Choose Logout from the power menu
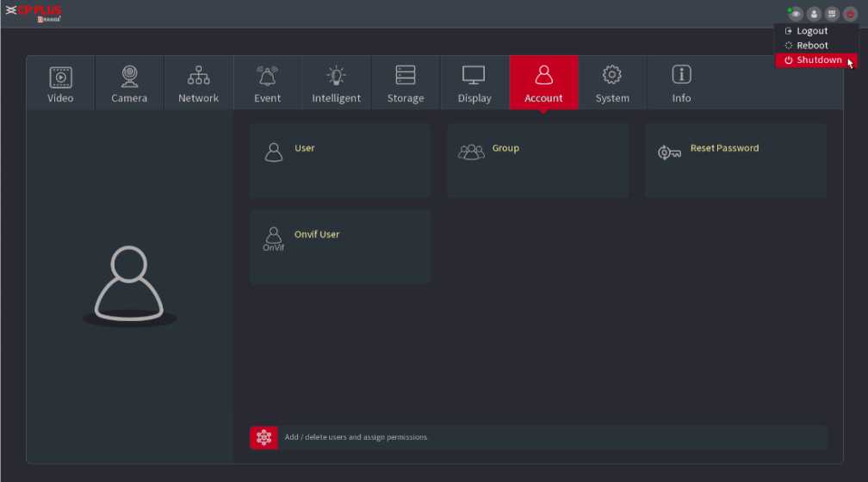Screen dimensions: 868x482 [x=812, y=31]
